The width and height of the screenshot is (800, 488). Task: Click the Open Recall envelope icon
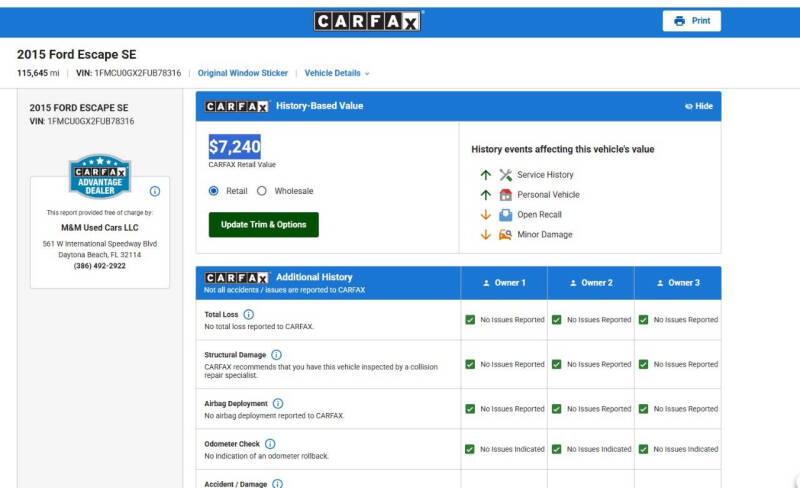pos(505,215)
